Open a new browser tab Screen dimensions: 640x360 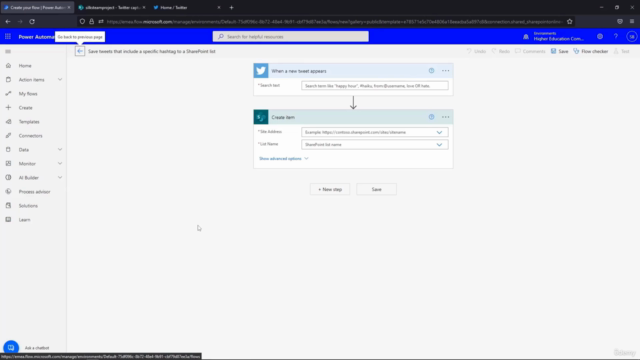coord(231,7)
